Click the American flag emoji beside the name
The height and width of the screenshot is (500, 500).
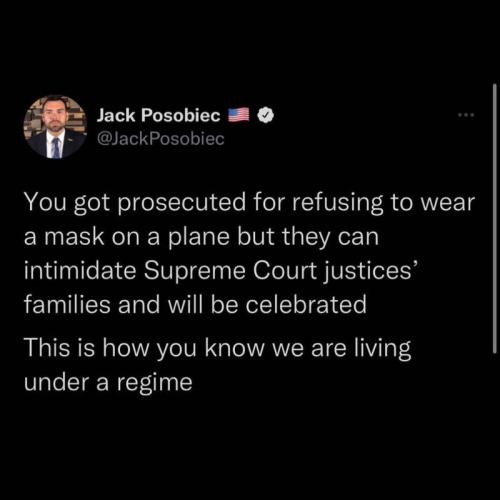coord(239,115)
